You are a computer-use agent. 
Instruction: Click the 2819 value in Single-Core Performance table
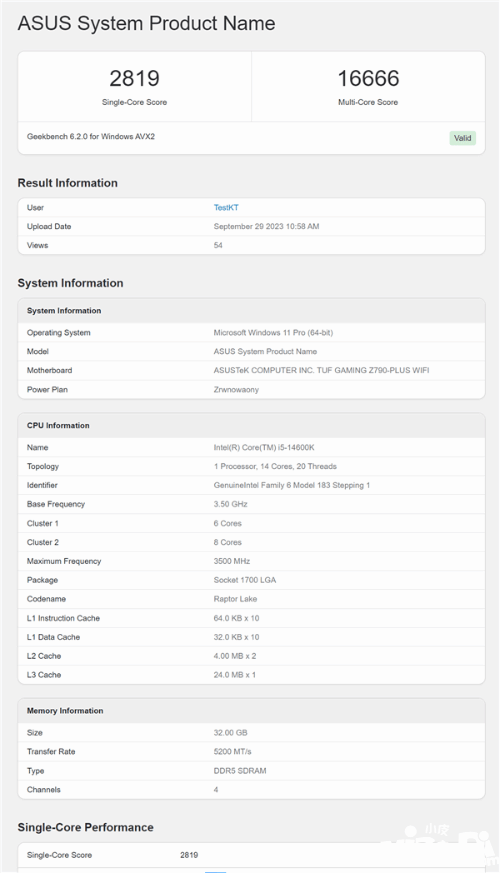coord(189,855)
